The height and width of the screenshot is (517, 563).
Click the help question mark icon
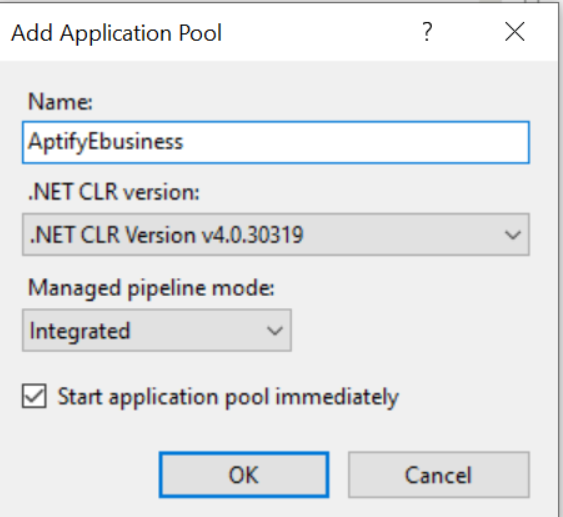(427, 32)
